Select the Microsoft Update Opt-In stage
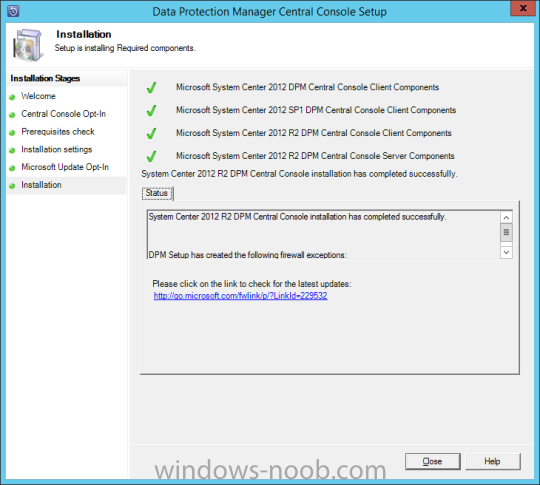The image size is (540, 485). 65,167
